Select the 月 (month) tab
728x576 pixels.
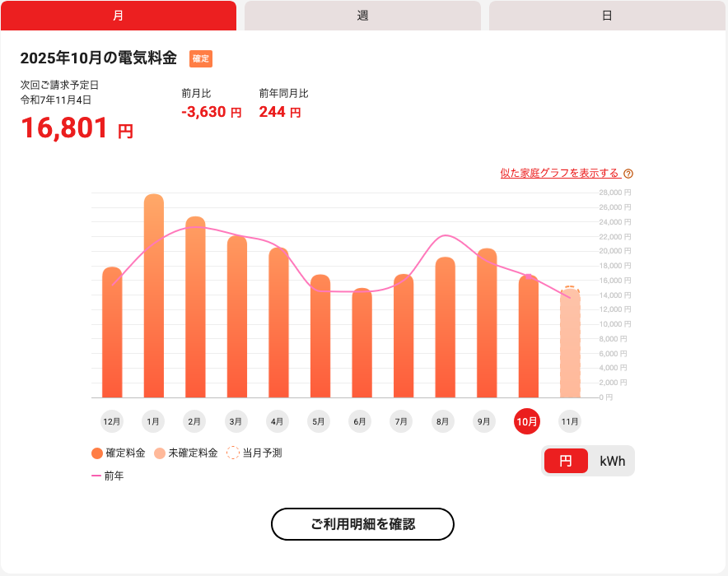[x=119, y=16]
